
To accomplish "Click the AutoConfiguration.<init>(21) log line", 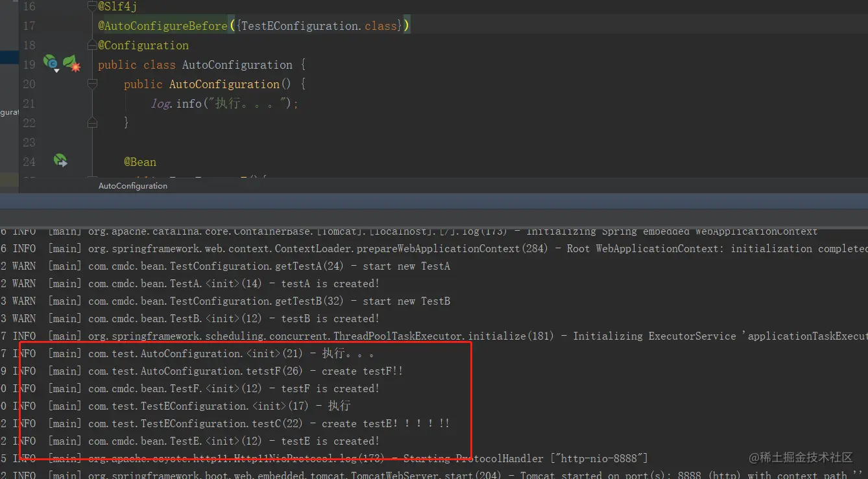I will click(x=187, y=354).
